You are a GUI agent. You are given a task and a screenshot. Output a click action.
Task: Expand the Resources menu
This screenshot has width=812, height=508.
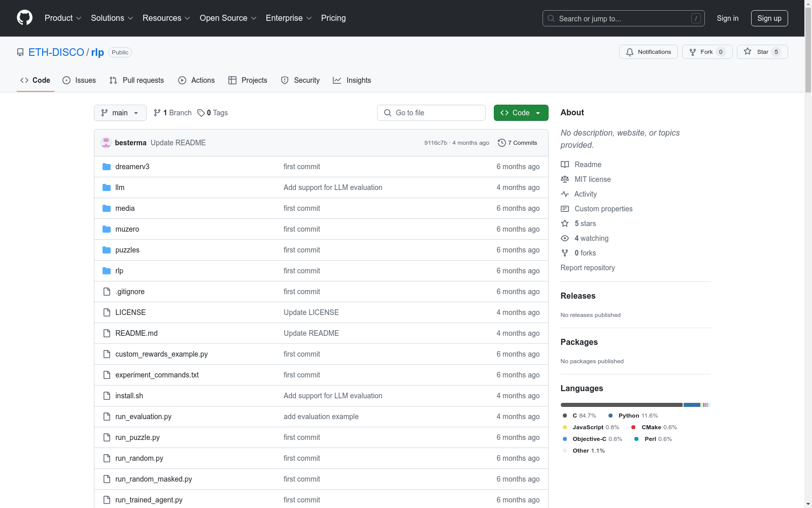(x=166, y=18)
